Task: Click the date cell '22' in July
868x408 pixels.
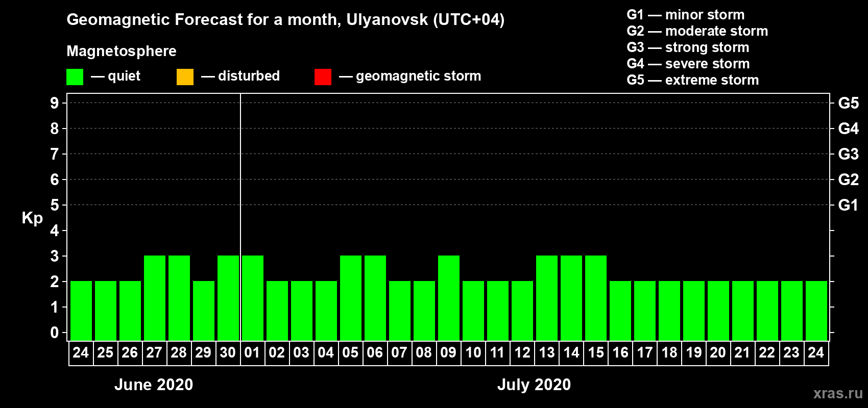Action: (x=767, y=353)
